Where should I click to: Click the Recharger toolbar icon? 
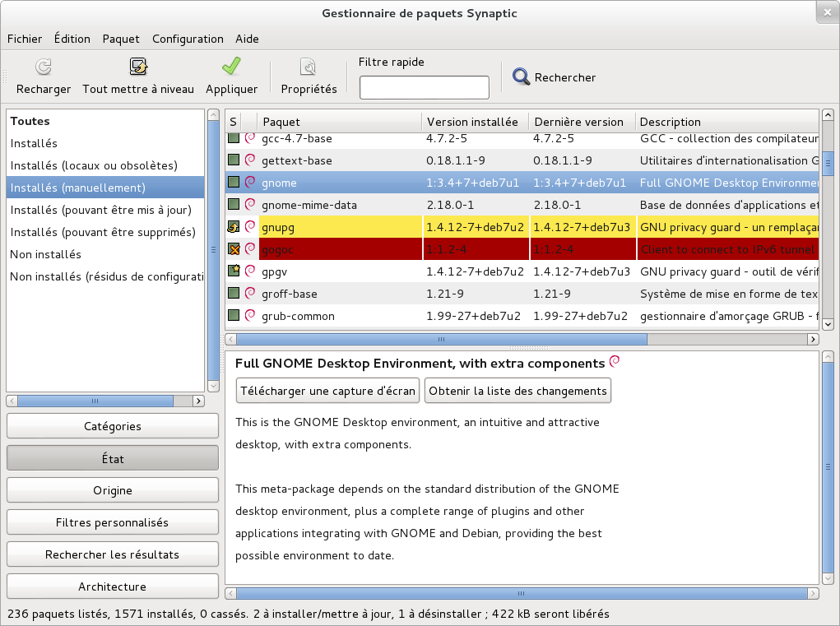pyautogui.click(x=42, y=67)
